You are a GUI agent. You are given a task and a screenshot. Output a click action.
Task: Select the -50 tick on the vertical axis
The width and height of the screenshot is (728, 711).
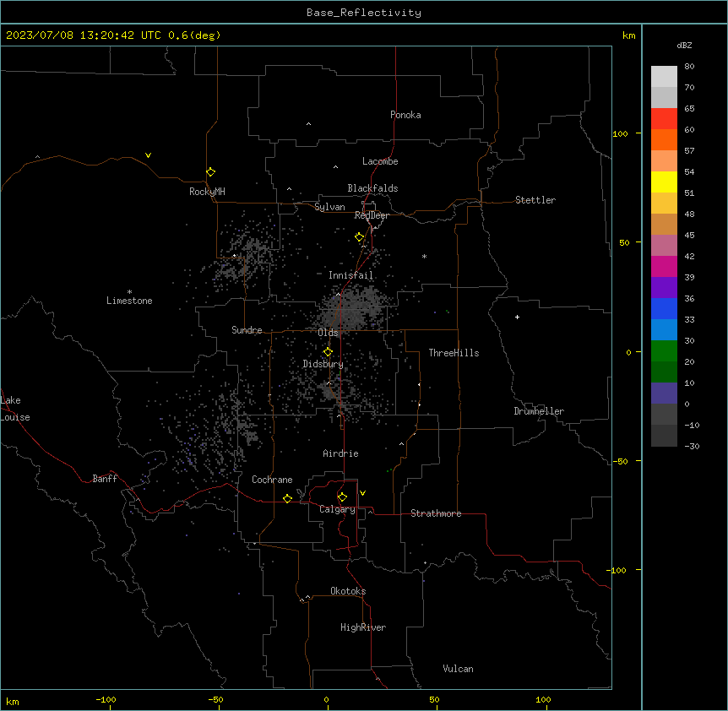620,461
